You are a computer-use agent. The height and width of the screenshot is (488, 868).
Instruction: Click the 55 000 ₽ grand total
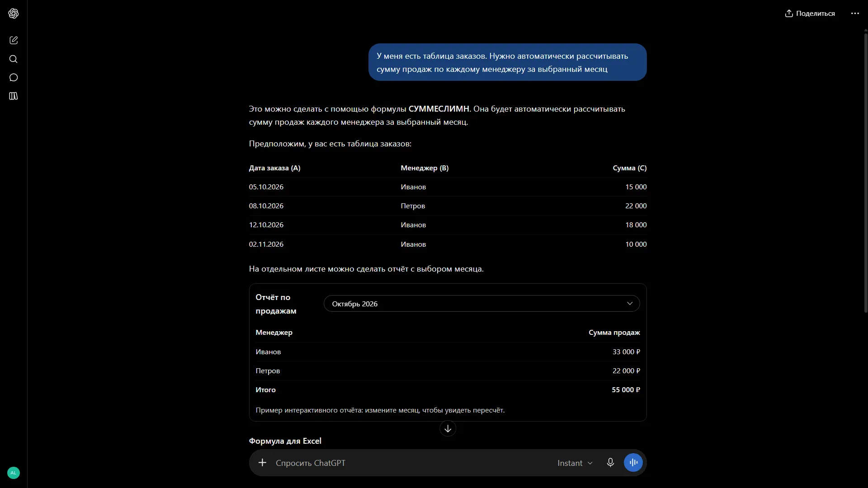point(626,390)
